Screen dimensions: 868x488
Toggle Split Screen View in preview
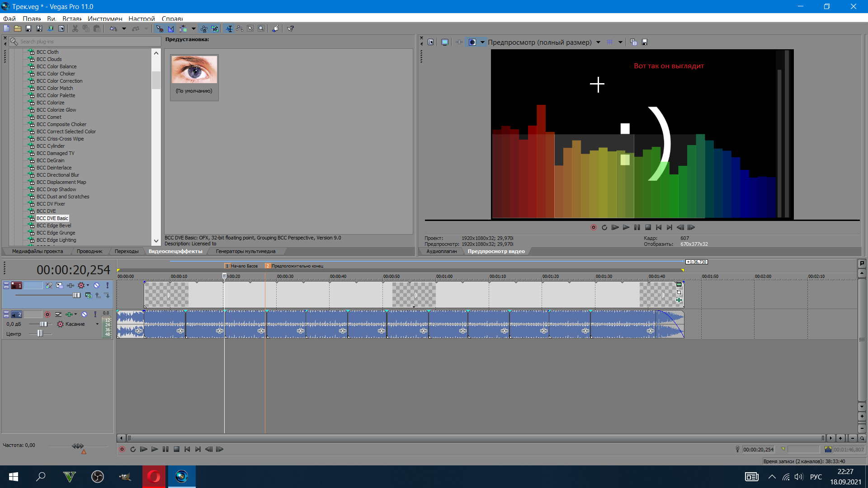tap(472, 42)
